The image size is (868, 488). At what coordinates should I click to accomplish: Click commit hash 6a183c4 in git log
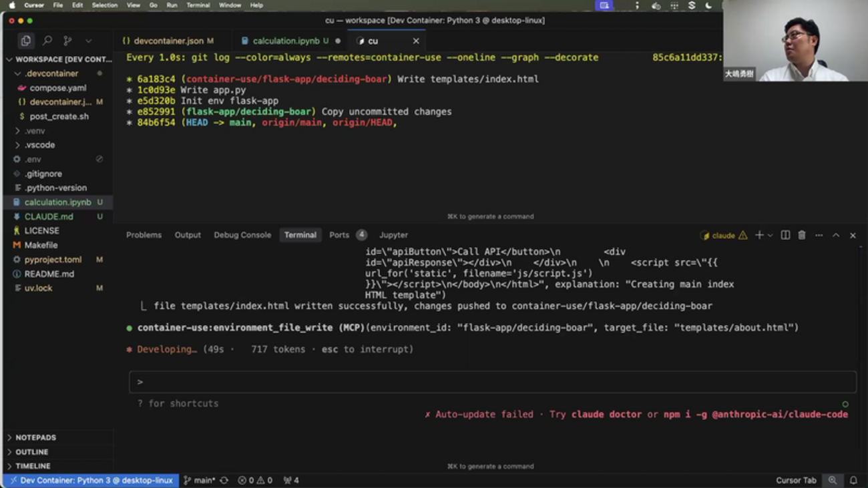tap(156, 79)
